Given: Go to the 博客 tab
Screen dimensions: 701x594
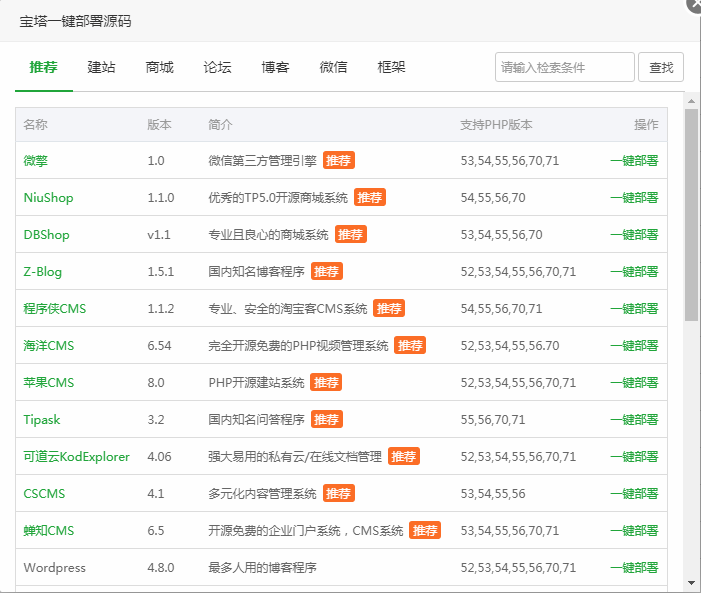Looking at the screenshot, I should click(x=275, y=67).
